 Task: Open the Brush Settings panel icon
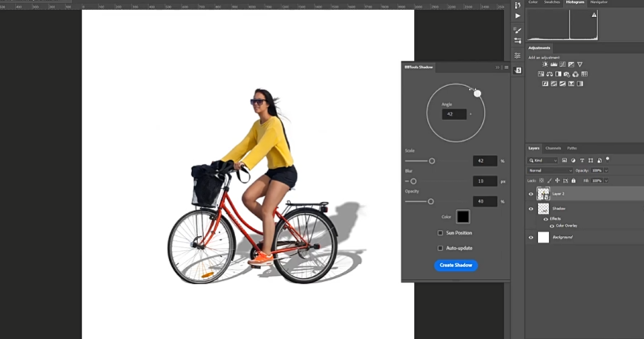coord(518,30)
